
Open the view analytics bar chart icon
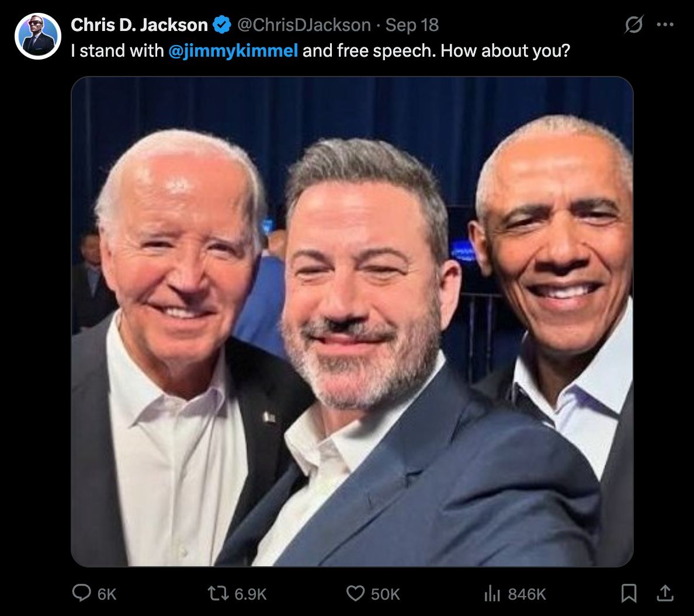492,594
